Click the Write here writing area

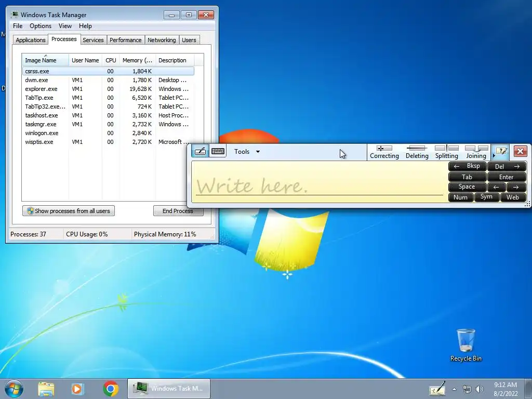(x=320, y=182)
